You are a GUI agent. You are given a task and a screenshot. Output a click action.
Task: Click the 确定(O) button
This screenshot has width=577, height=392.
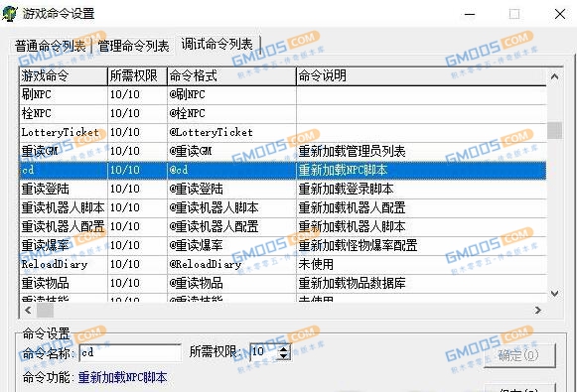518,355
